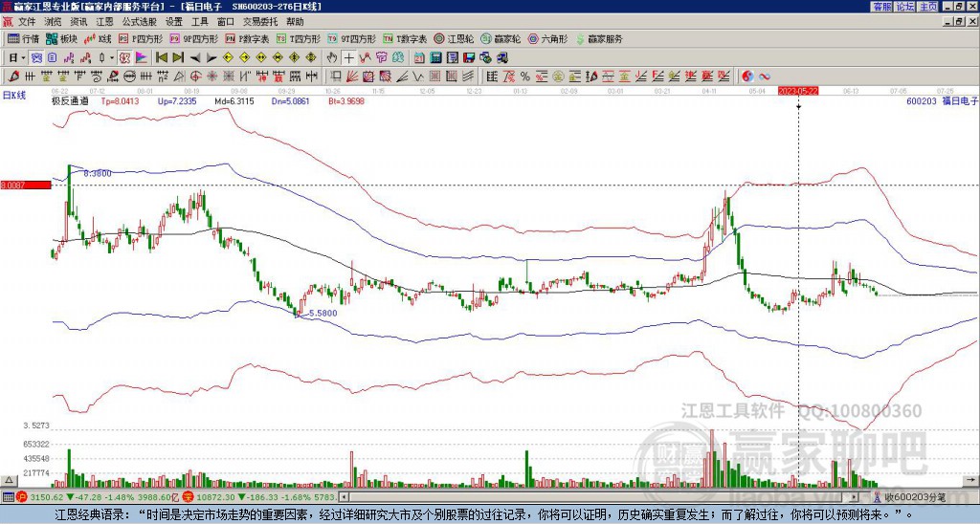980x524 pixels.
Task: Open the 六角形 tool
Action: [x=547, y=38]
